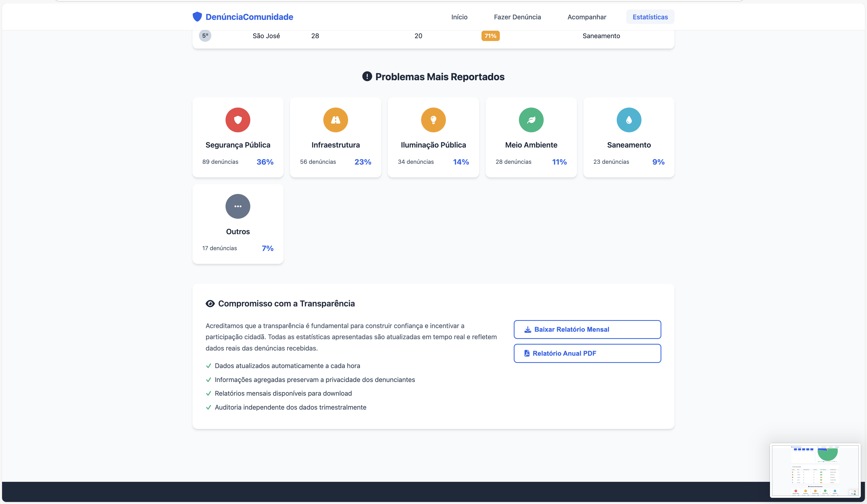Click the Iluminação Pública lightbulb icon
This screenshot has width=867, height=504.
pos(433,120)
